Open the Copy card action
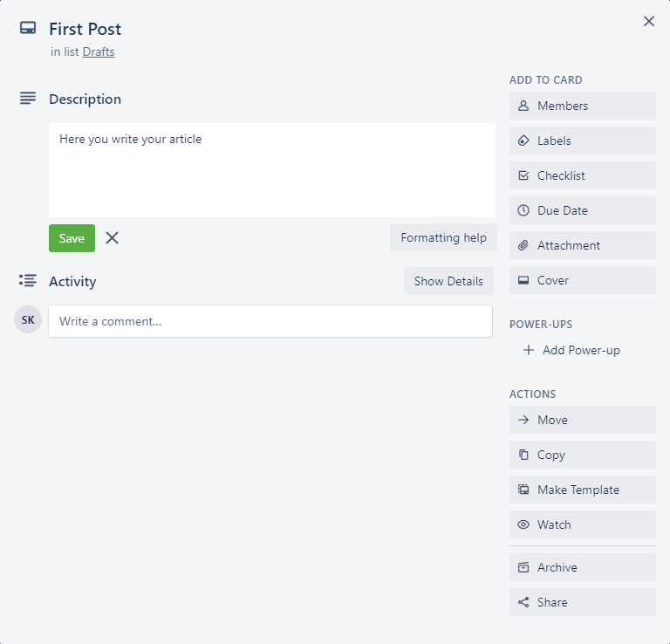670x644 pixels. [583, 455]
